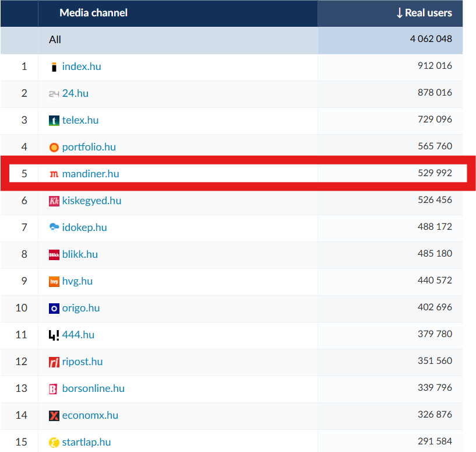Click the blikk.hu red logo icon
Viewport: 476px width, 452px height.
54,255
